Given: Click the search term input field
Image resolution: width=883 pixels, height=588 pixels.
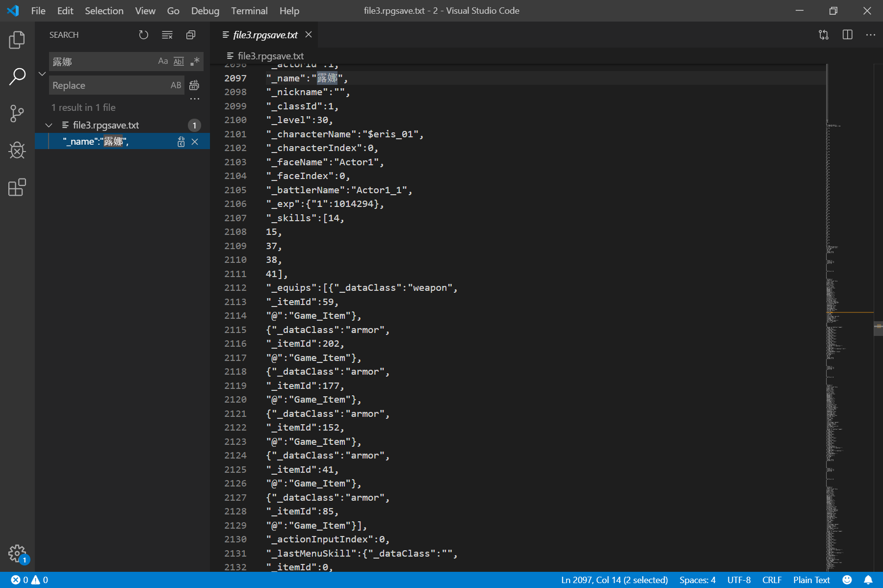Looking at the screenshot, I should [103, 61].
